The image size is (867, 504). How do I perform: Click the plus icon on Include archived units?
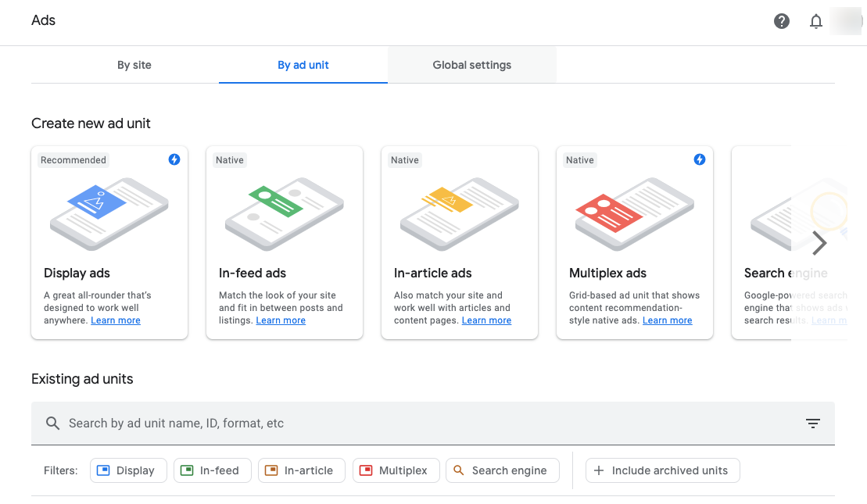599,470
